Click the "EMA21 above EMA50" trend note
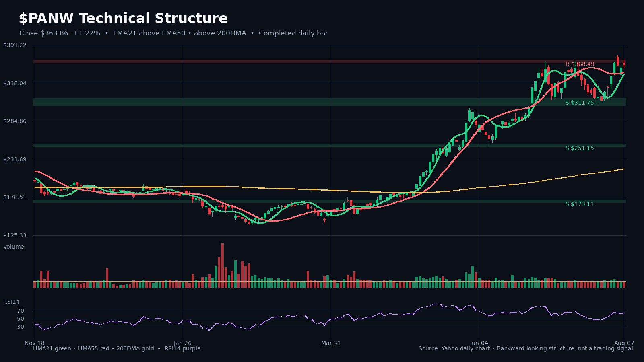This screenshot has height=362, width=644. [149, 33]
